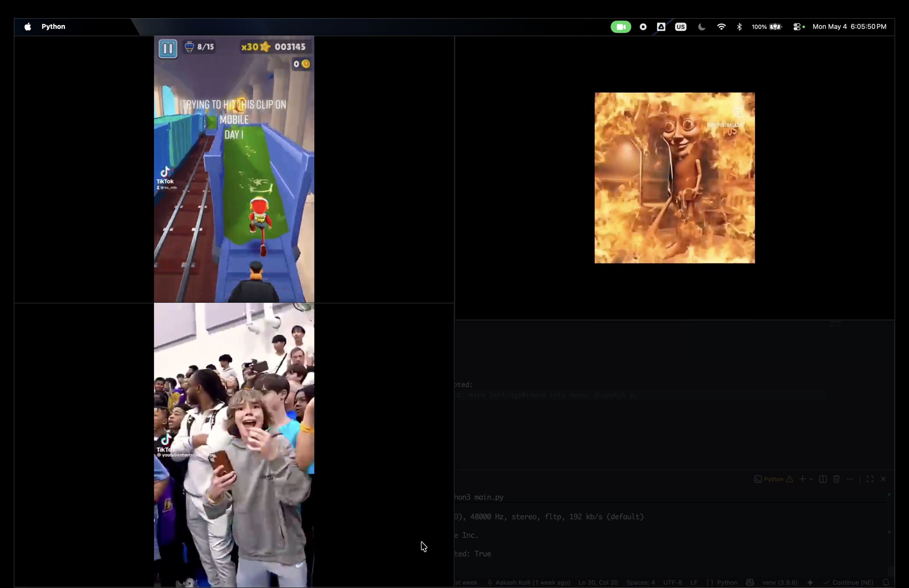Click the Continue (NE) status item

[848, 582]
